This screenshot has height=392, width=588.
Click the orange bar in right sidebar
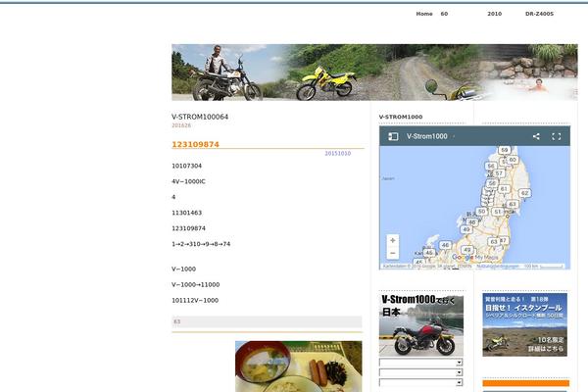pyautogui.click(x=525, y=383)
